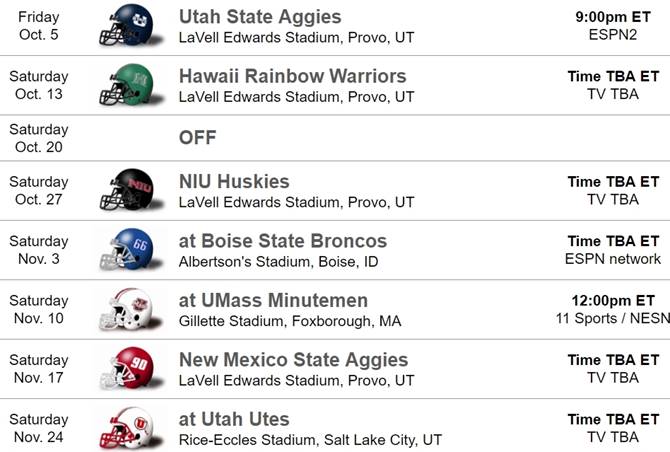Open the New Mexico State Aggies link

pyautogui.click(x=293, y=359)
